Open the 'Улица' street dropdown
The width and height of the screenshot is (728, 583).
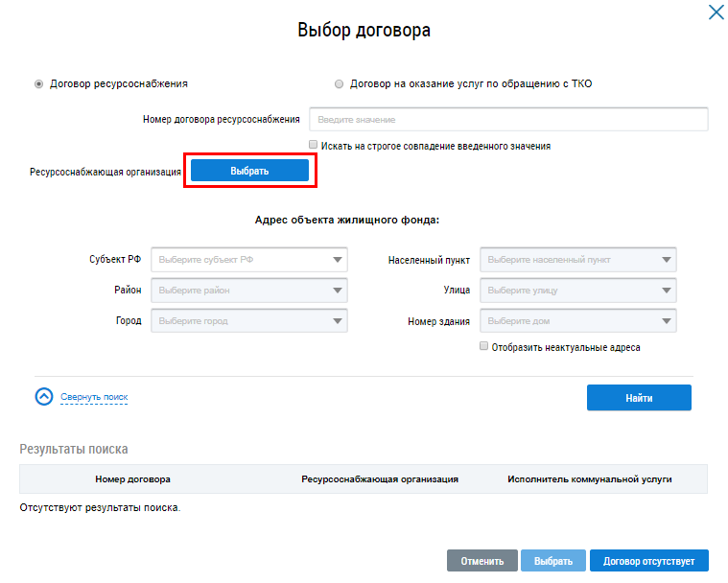(x=578, y=291)
